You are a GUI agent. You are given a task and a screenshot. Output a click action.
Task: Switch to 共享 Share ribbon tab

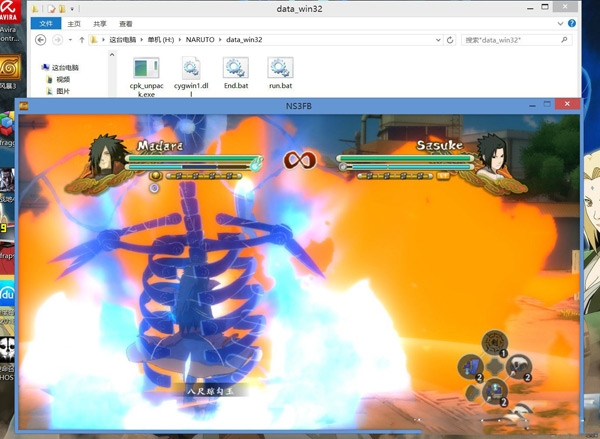pos(100,24)
